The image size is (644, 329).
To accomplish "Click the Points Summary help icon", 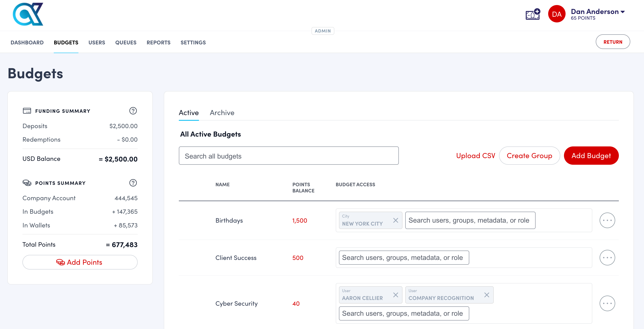I will 133,183.
